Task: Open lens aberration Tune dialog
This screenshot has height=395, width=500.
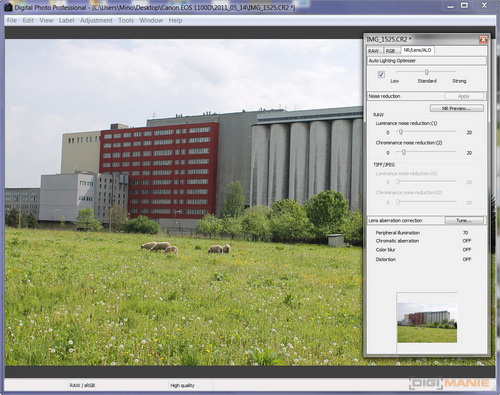Action: pos(464,220)
